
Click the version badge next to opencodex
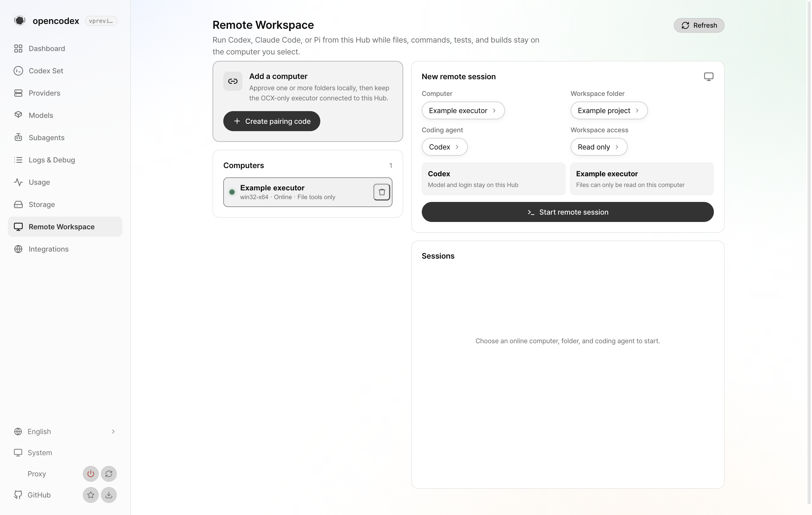coord(101,21)
